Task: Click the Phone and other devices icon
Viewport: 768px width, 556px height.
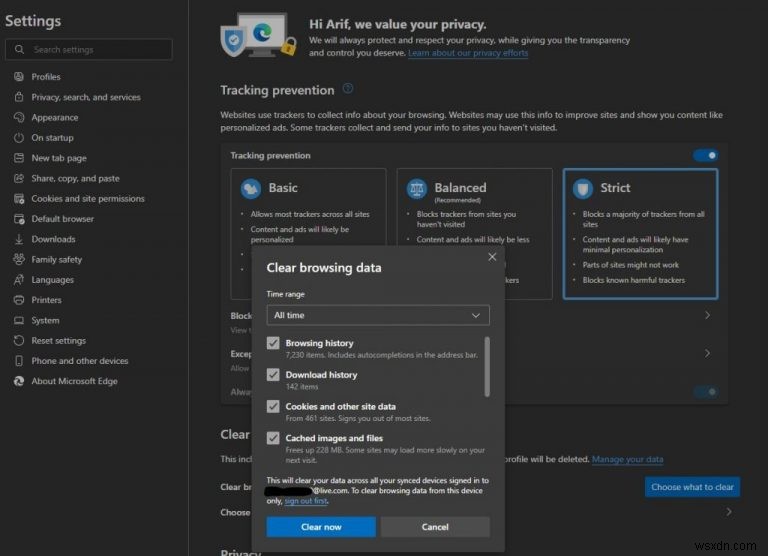Action: click(x=19, y=361)
